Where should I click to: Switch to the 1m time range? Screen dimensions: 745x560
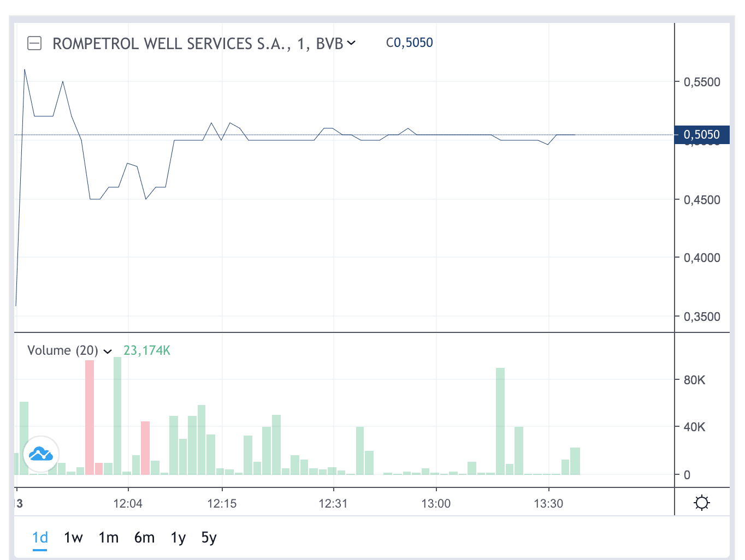coord(108,538)
